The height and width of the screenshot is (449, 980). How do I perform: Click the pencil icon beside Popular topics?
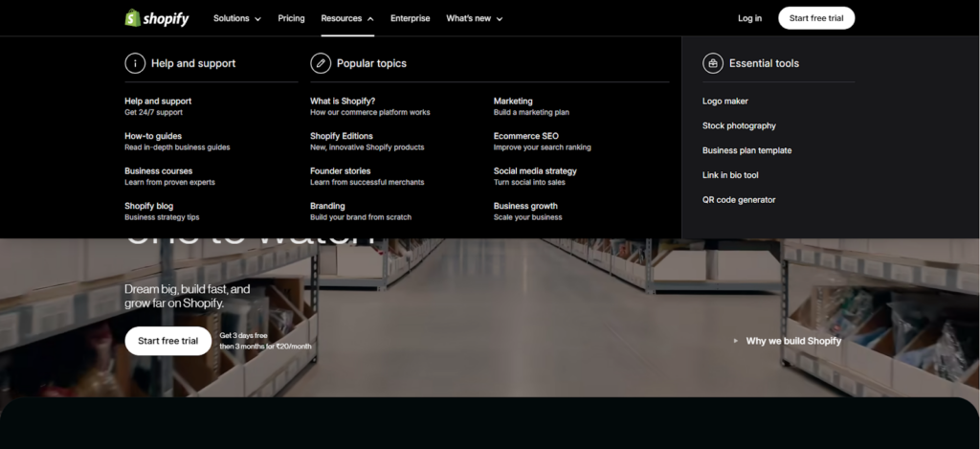pos(321,63)
